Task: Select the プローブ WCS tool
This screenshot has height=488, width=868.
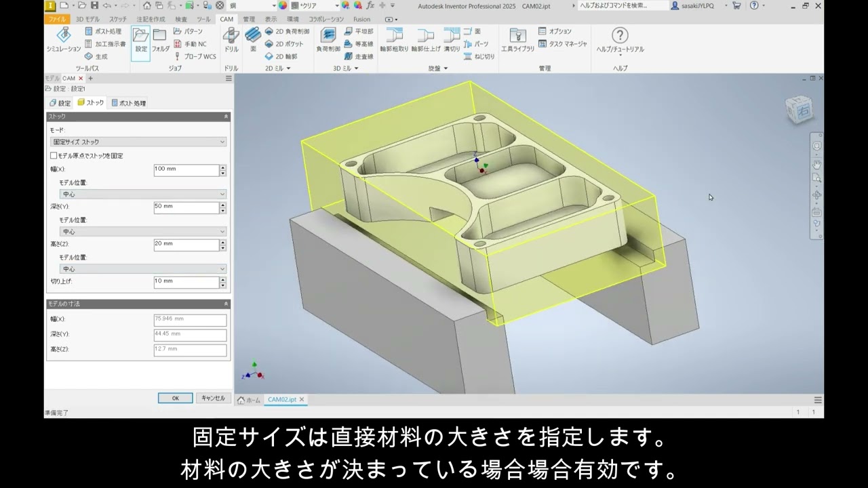Action: 195,56
